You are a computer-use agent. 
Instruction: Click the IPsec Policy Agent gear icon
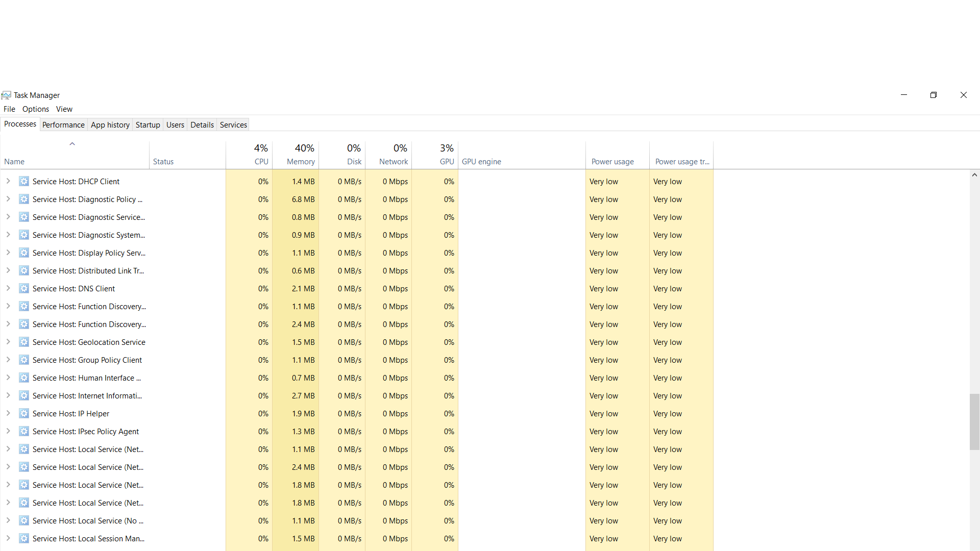24,431
